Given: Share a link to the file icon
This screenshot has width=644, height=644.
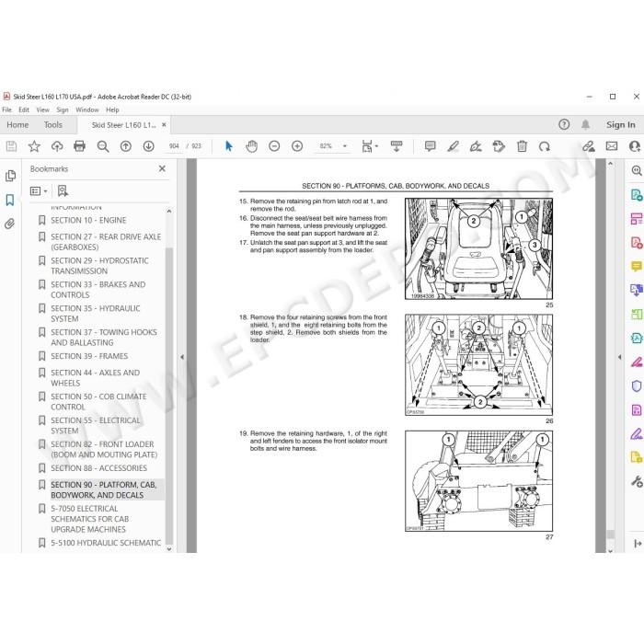Looking at the screenshot, I should click(x=588, y=146).
